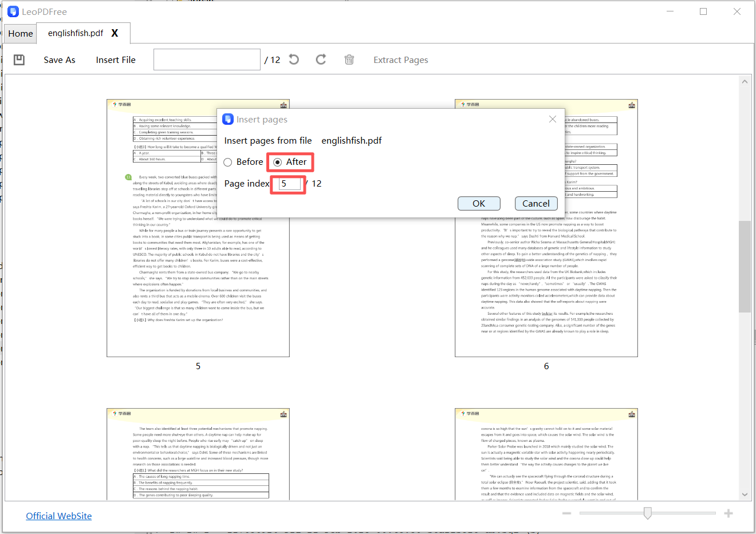Viewport: 756px width, 534px height.
Task: Click the Save icon on the toolbar
Action: [19, 60]
